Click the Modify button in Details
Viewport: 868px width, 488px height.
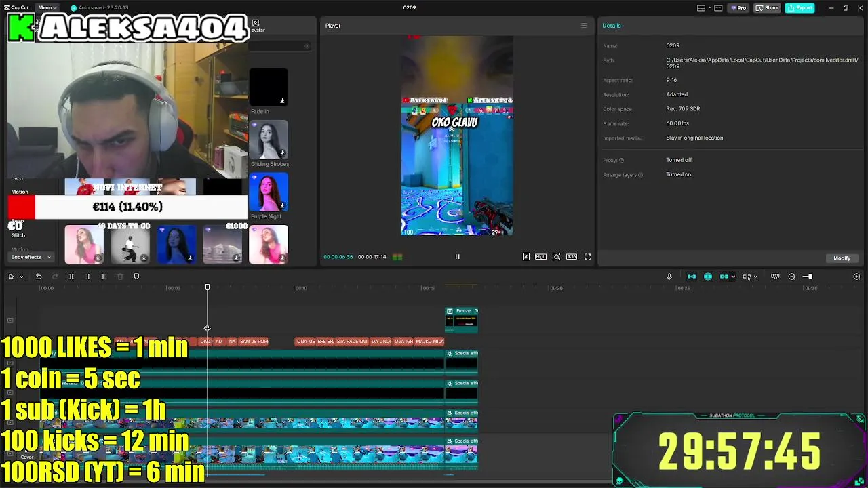pyautogui.click(x=842, y=258)
